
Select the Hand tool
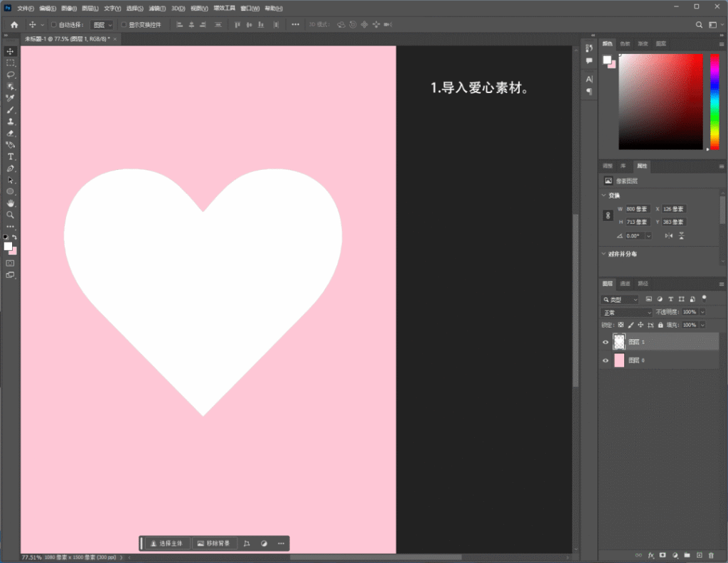(10, 203)
